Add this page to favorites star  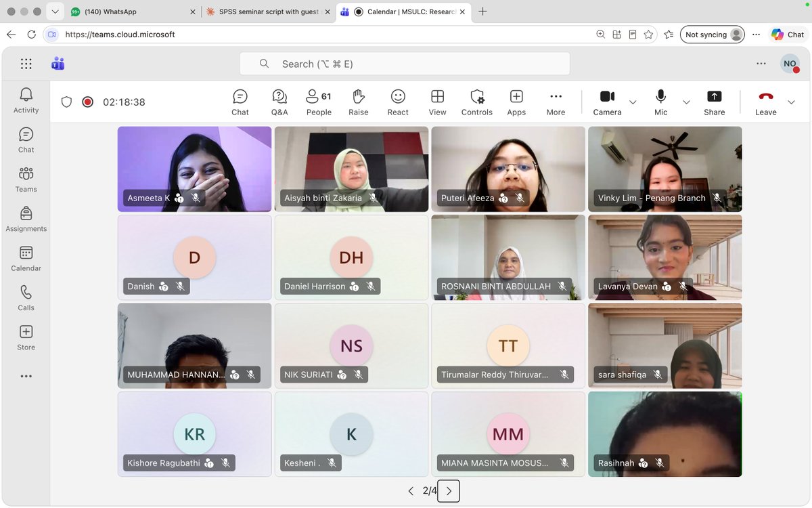[649, 35]
